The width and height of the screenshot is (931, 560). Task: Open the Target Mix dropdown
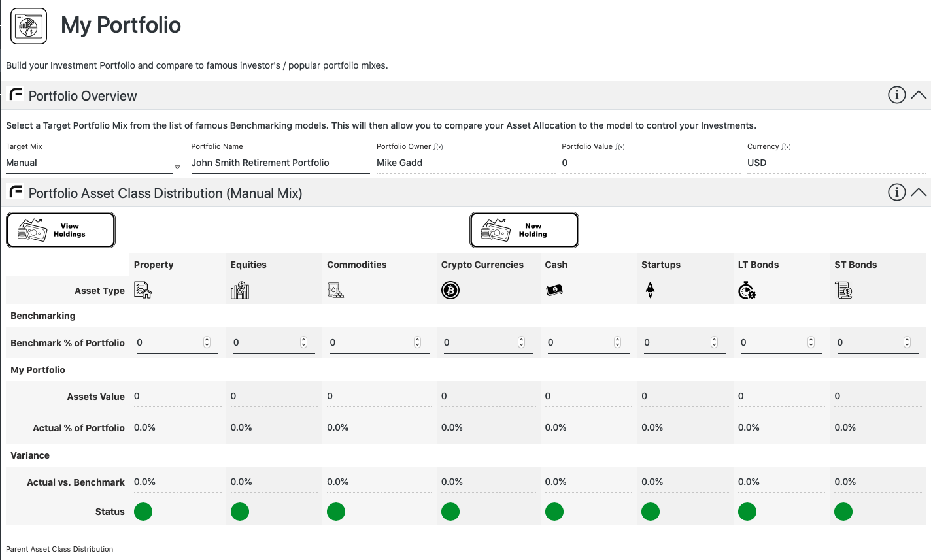click(x=93, y=163)
